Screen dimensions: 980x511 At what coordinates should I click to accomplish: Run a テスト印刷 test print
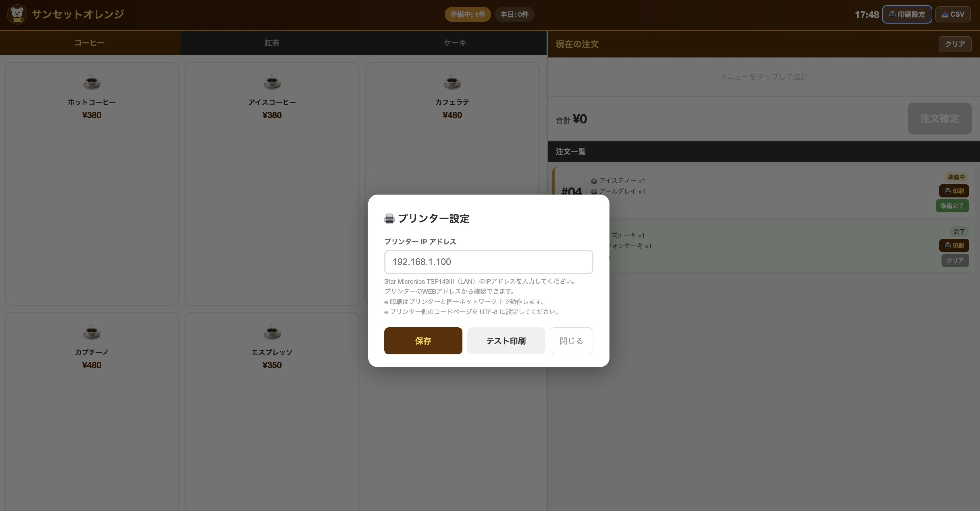[x=506, y=341]
